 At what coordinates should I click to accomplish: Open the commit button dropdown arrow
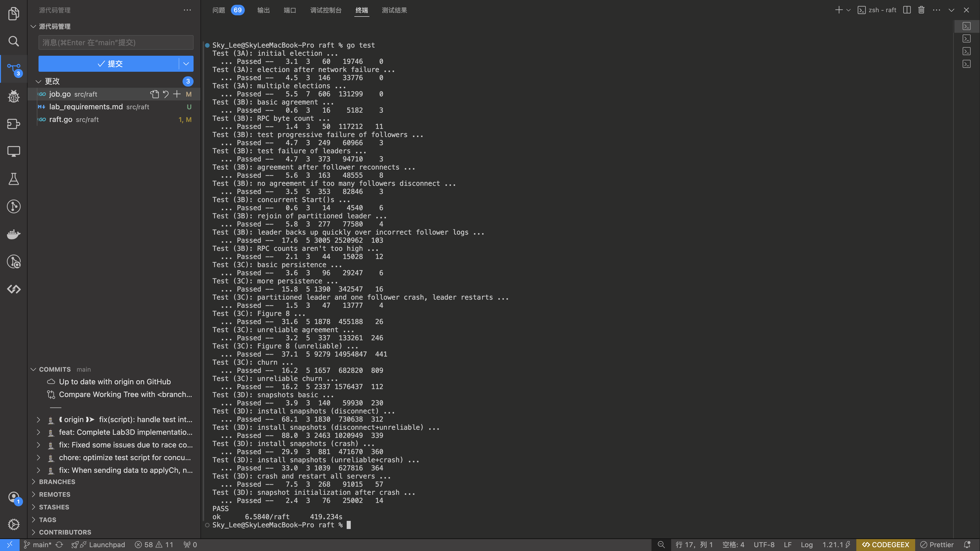[186, 64]
